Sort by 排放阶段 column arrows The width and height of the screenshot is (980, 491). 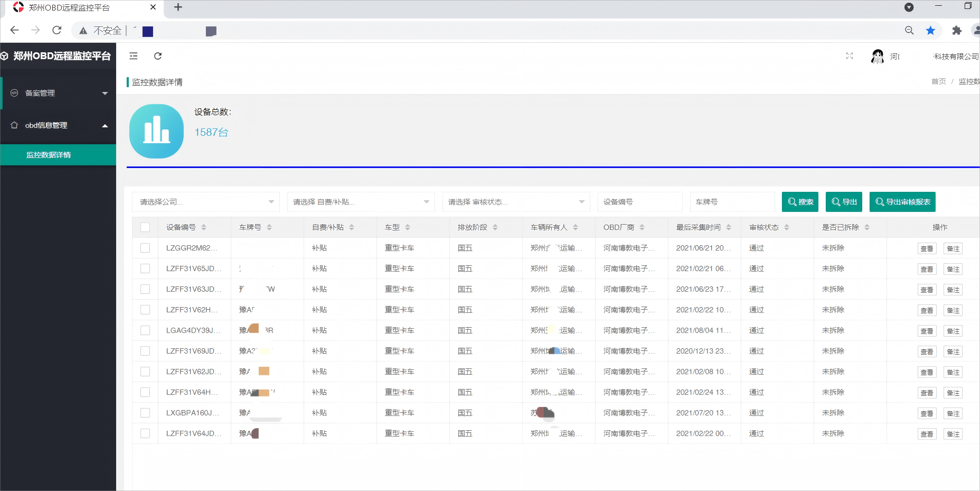click(495, 227)
